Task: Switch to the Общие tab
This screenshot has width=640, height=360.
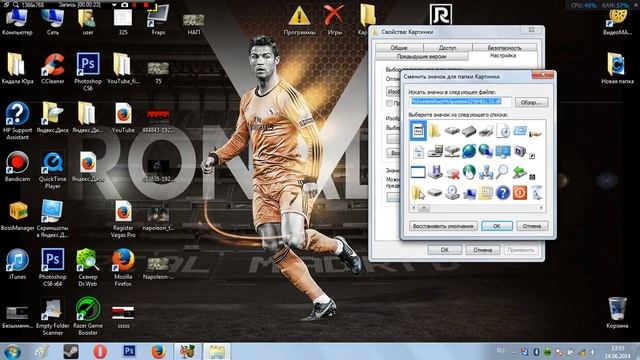Action: [x=399, y=48]
